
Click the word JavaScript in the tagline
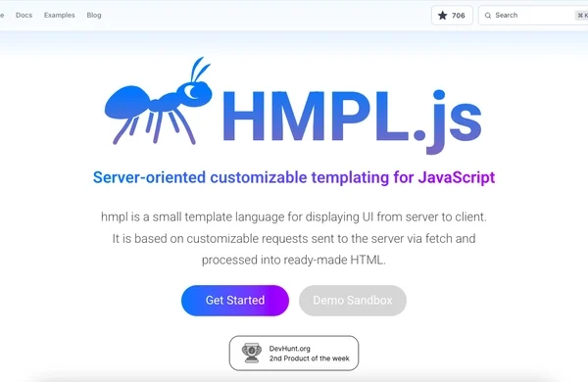click(x=457, y=177)
